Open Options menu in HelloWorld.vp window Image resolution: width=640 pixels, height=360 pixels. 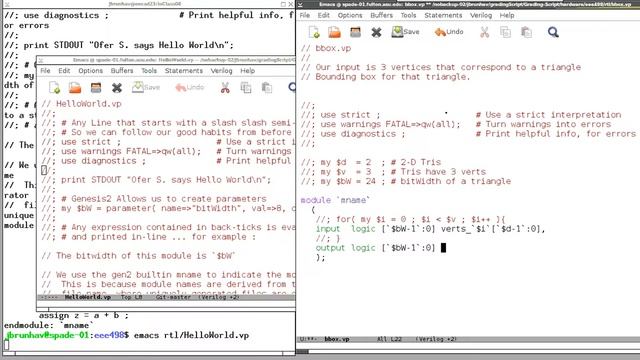point(91,71)
